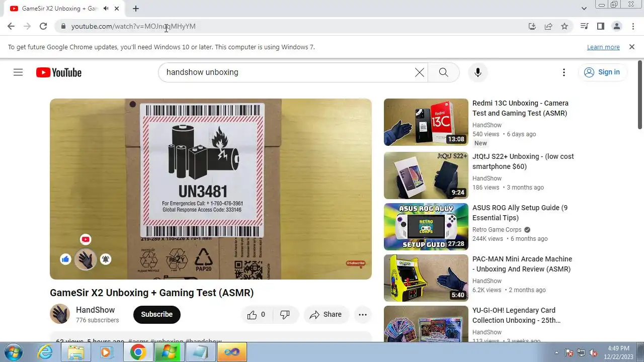Bookmark this page with the star
This screenshot has height=362, width=644.
pyautogui.click(x=565, y=26)
